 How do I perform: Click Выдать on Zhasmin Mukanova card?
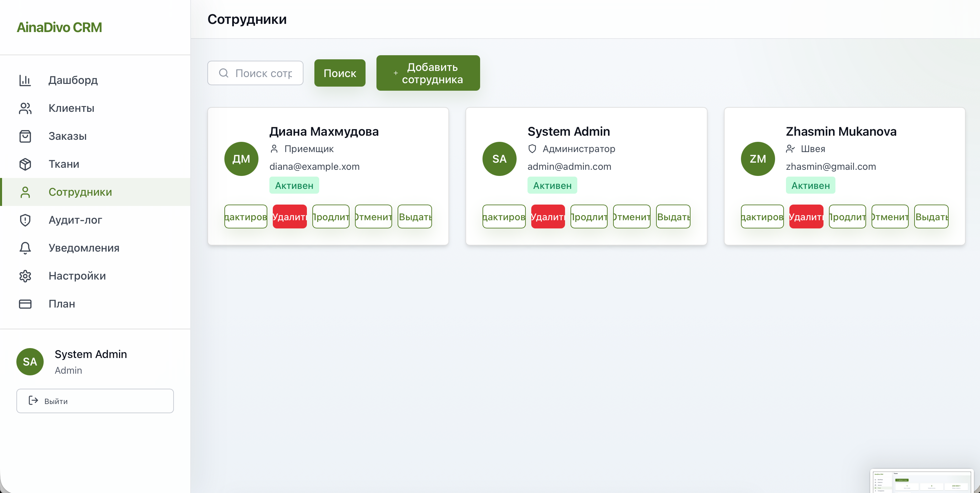coord(931,217)
